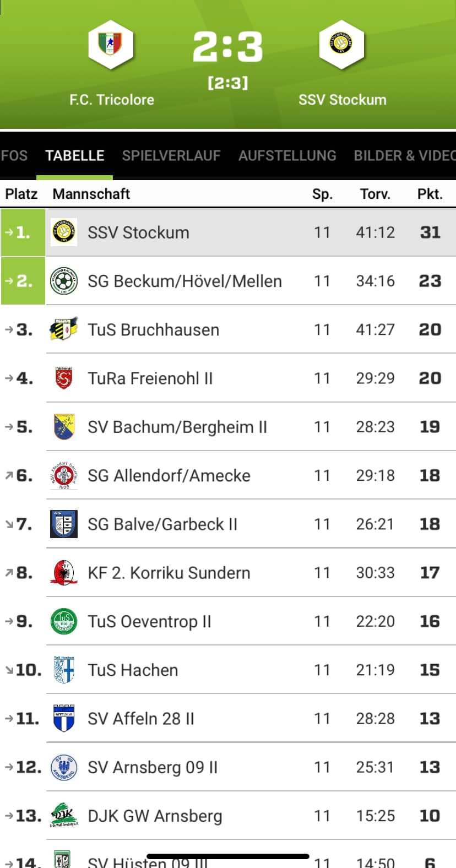456x868 pixels.
Task: Select the TABELLE tab
Action: [x=75, y=156]
